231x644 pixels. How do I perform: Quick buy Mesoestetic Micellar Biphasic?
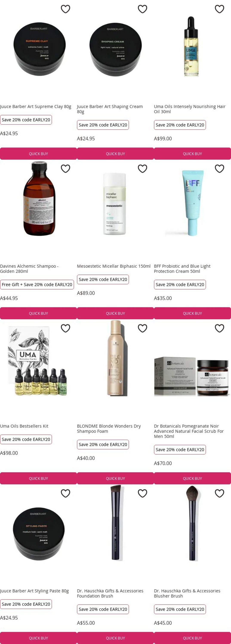point(115,313)
